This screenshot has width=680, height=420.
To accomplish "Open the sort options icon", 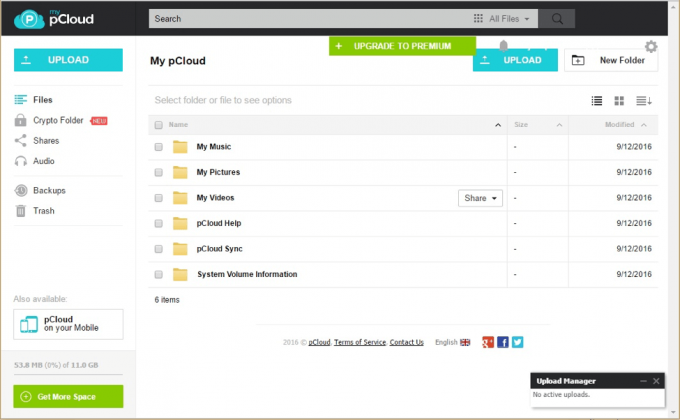I will (x=644, y=101).
